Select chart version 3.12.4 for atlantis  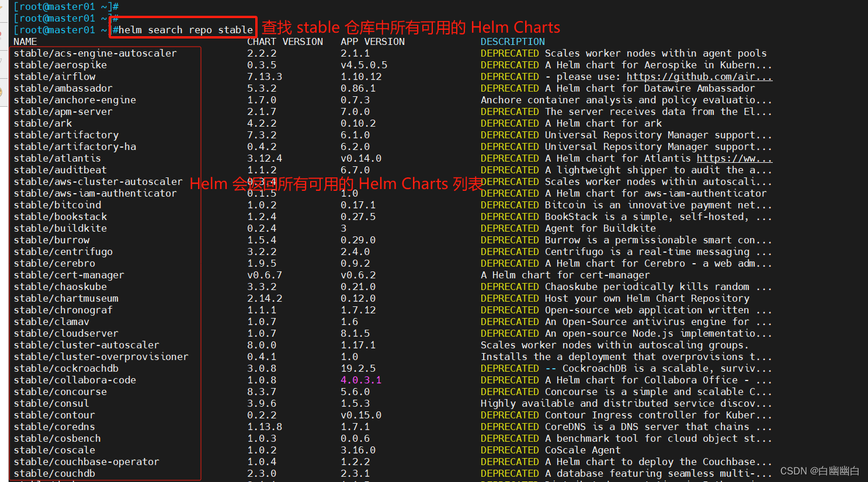(x=265, y=158)
